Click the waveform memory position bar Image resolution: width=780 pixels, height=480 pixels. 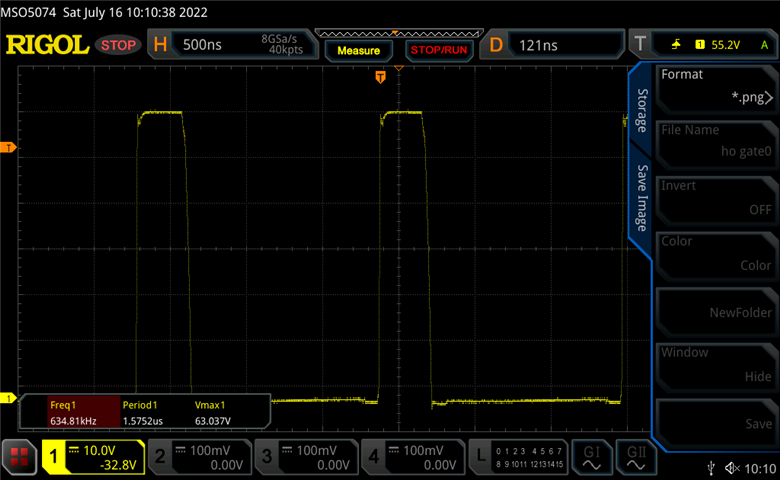point(399,34)
